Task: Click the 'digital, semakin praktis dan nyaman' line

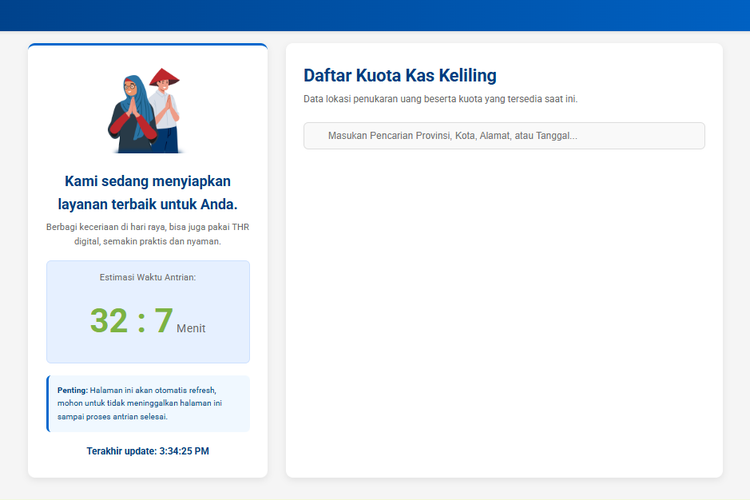Action: (x=148, y=241)
